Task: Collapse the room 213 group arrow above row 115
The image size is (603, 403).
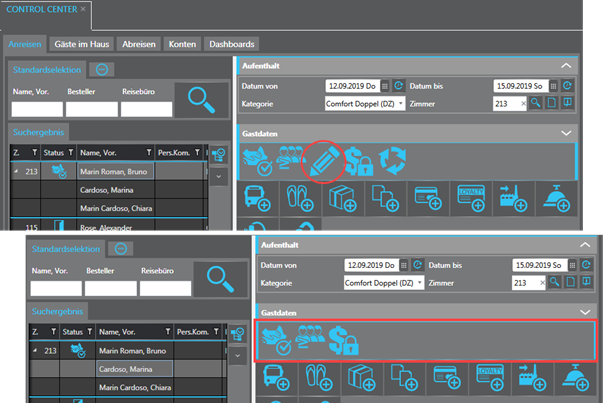Action: [15, 171]
